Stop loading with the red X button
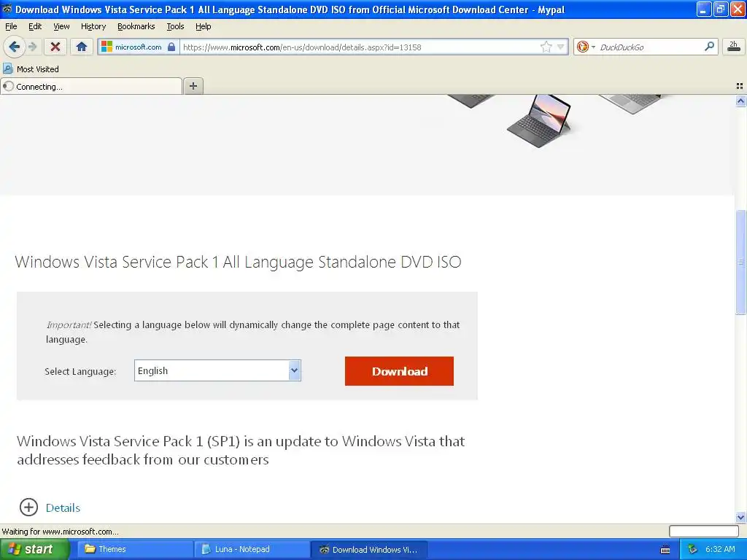The height and width of the screenshot is (560, 747). [x=55, y=47]
